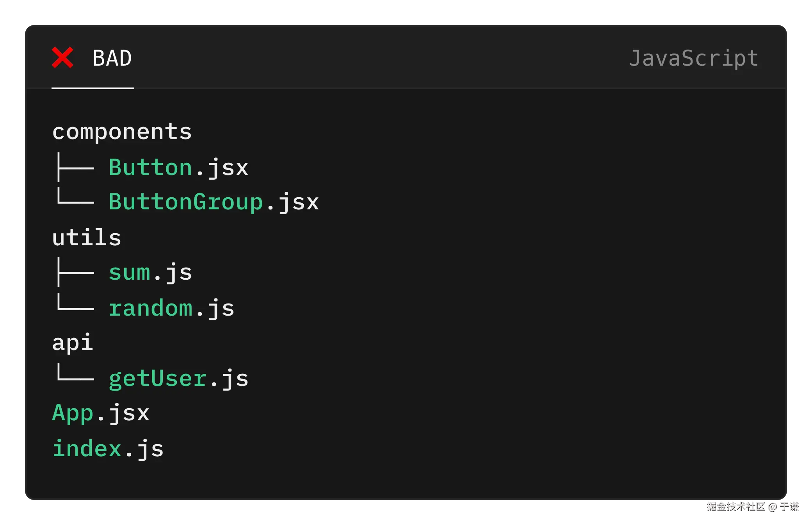
Task: Open the ButtonGroup.jsx file
Action: click(x=214, y=202)
